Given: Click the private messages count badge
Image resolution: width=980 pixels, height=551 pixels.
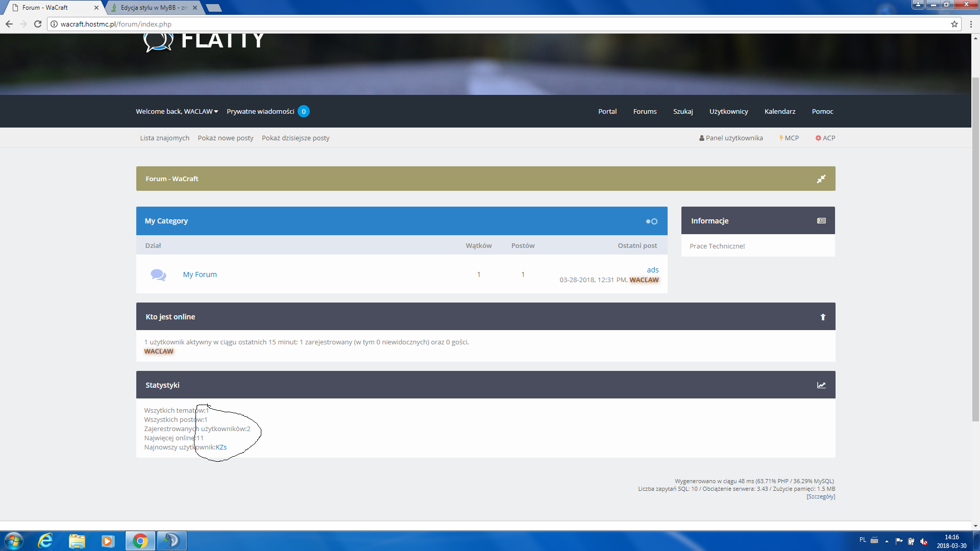Looking at the screenshot, I should (304, 111).
